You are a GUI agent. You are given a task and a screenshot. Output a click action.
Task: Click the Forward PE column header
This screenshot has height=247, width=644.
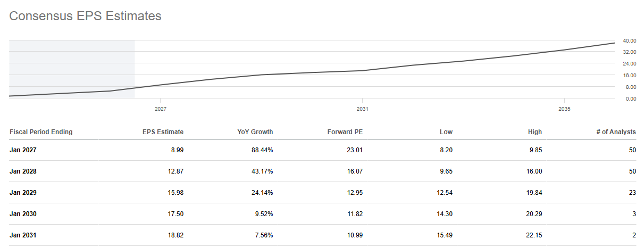[345, 132]
